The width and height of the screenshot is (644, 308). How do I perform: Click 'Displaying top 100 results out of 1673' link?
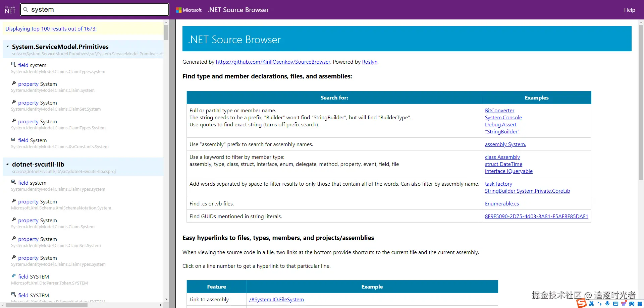[51, 29]
